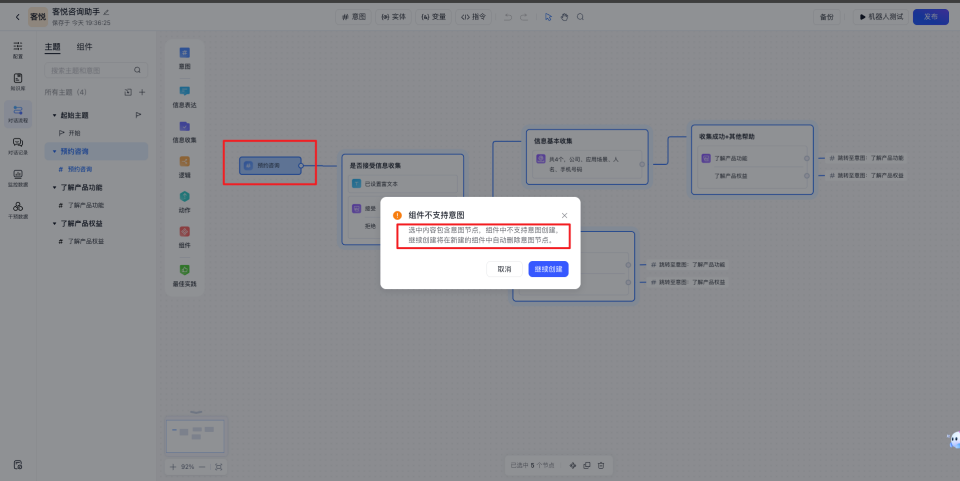Select the 信息收集 node icon
This screenshot has width=960, height=481.
pos(184,126)
